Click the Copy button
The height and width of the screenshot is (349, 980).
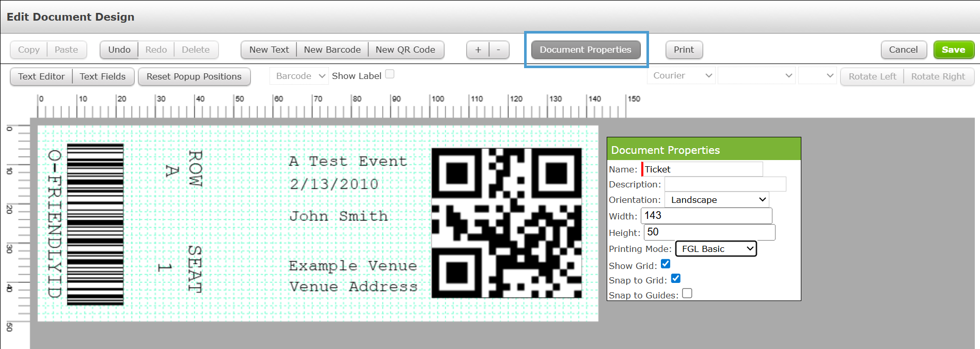point(29,50)
